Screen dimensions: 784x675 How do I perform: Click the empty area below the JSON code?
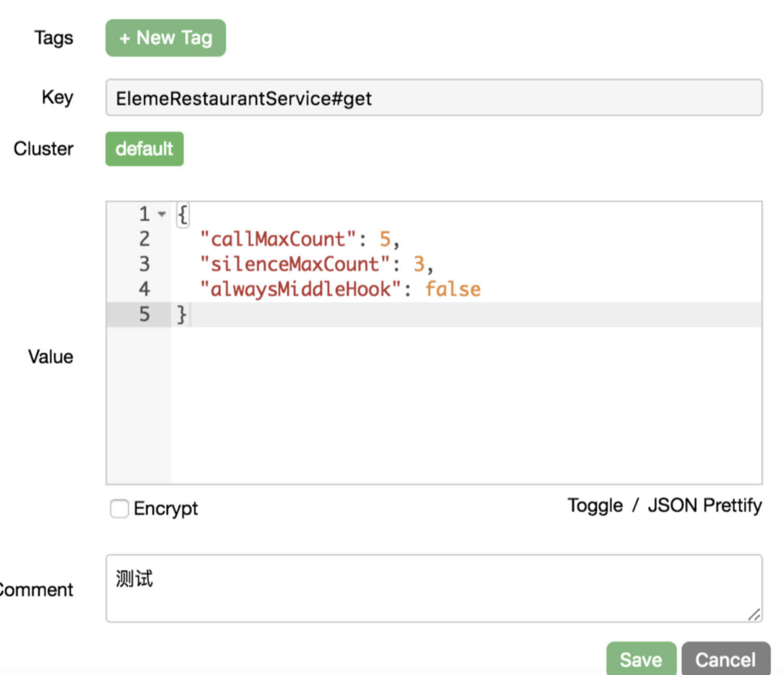pos(465,404)
